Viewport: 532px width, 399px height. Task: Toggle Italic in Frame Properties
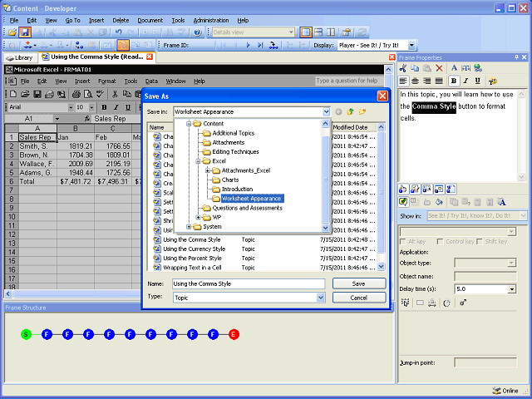pyautogui.click(x=465, y=81)
